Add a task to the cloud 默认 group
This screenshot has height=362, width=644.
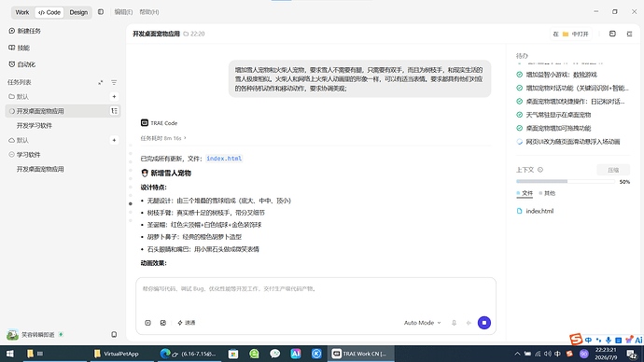coord(114,140)
